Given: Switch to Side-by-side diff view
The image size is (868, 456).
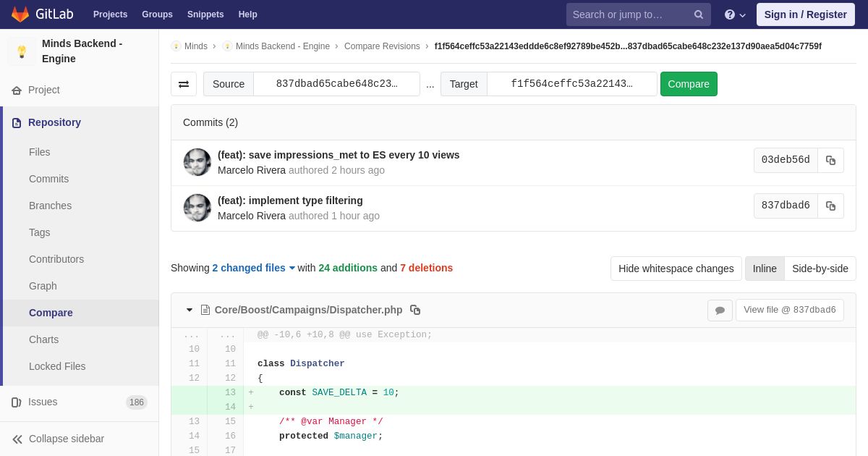Looking at the screenshot, I should pos(820,269).
